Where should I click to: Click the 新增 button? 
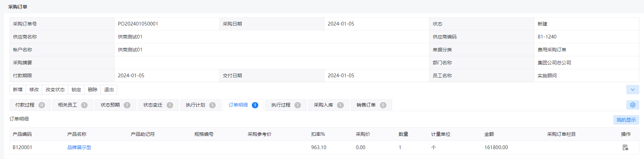(18, 90)
